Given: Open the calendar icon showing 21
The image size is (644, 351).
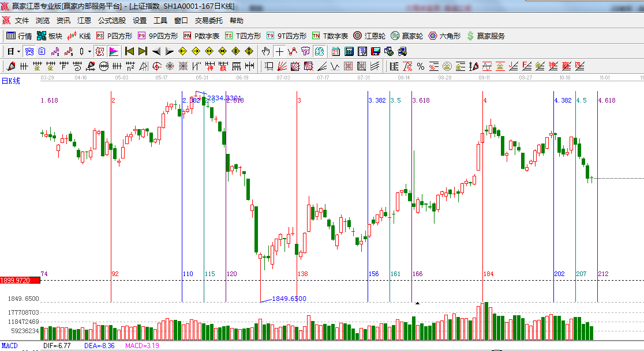Looking at the screenshot, I should pos(335,51).
